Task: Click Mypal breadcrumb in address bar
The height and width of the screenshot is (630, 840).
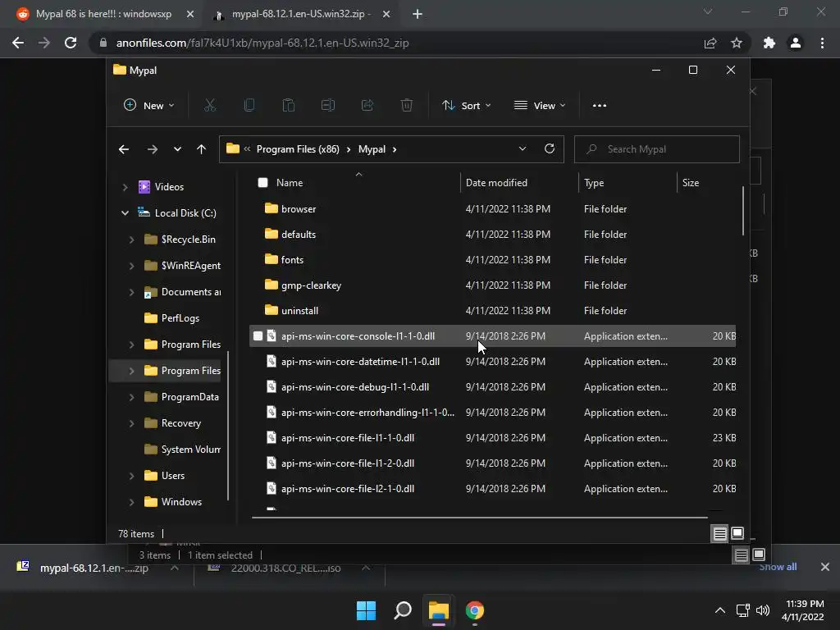Action: pos(372,149)
